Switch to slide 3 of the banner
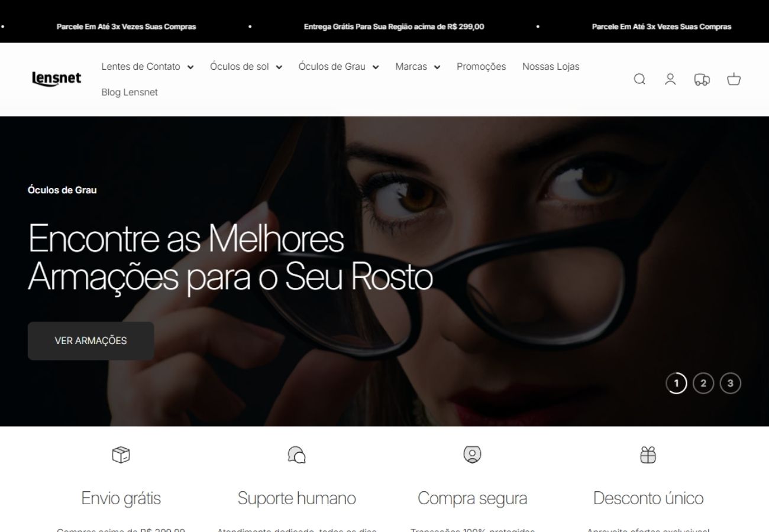The image size is (769, 532). tap(731, 383)
